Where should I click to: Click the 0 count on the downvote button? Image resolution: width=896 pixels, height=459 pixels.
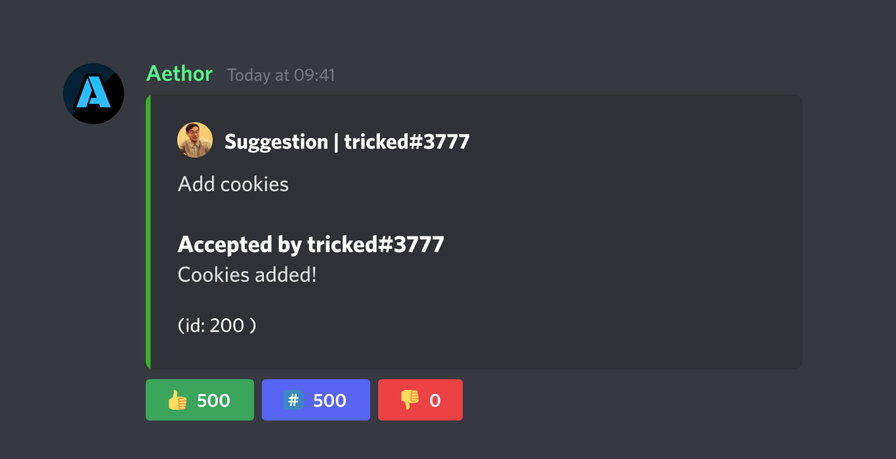[x=435, y=400]
